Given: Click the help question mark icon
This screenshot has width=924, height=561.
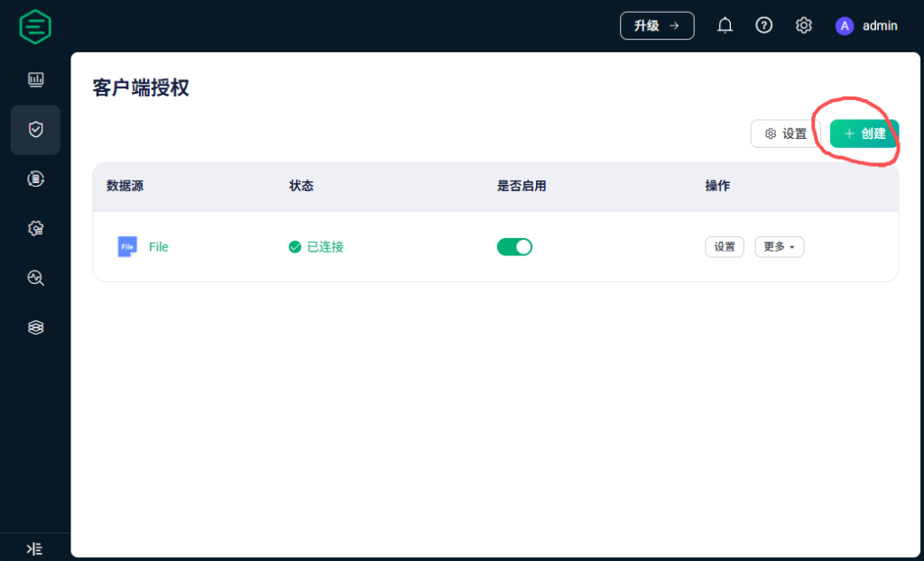Looking at the screenshot, I should [764, 26].
